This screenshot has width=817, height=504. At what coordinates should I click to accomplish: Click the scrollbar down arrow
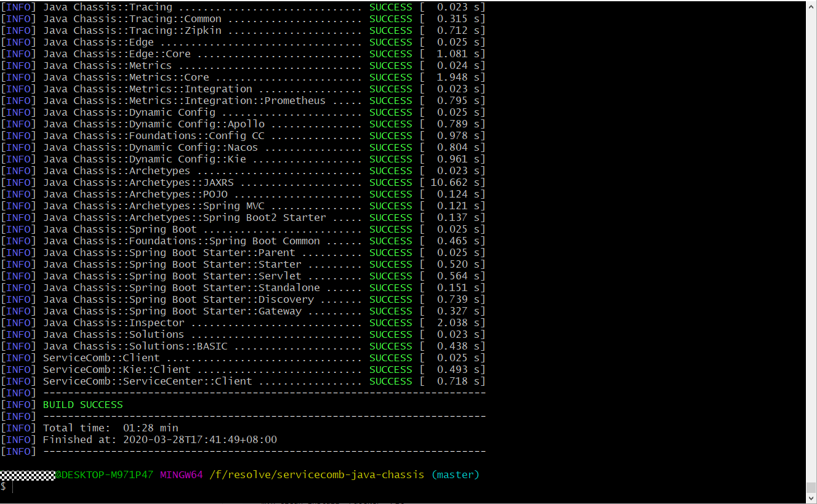(811, 498)
